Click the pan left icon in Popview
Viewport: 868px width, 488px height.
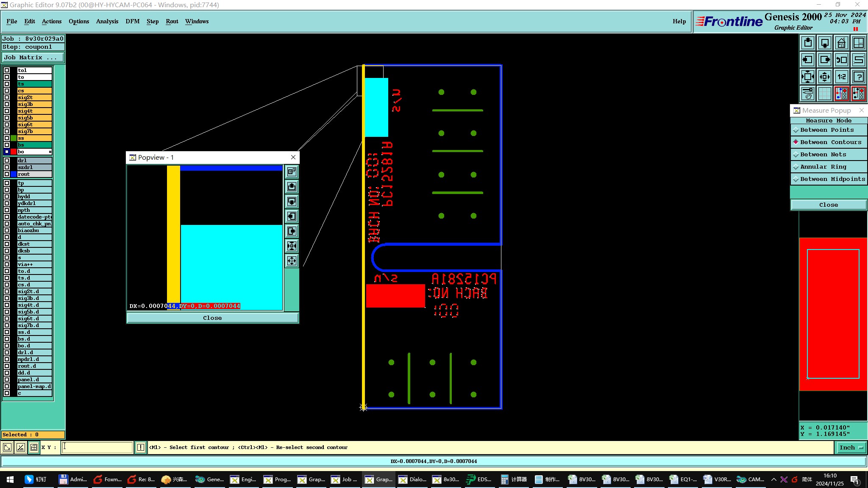coord(292,216)
